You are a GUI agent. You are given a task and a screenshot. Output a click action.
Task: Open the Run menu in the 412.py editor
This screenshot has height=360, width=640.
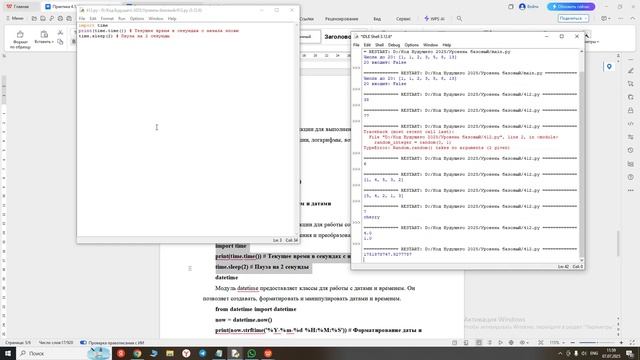pyautogui.click(x=122, y=19)
